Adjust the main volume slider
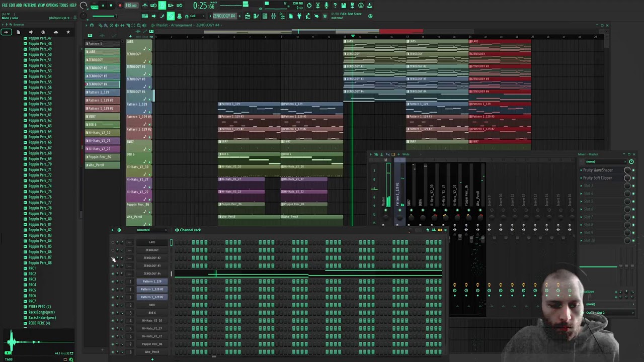Screen dimensions: 644x362 click(104, 16)
